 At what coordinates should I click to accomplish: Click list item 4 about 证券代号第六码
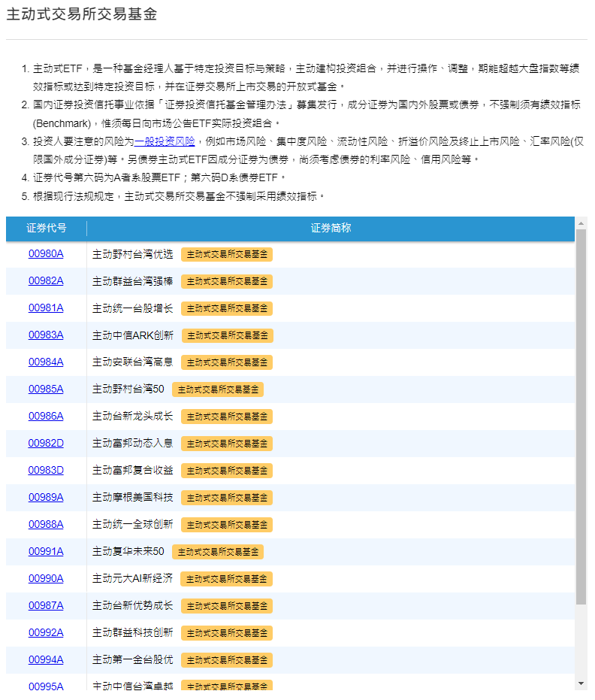(x=159, y=177)
